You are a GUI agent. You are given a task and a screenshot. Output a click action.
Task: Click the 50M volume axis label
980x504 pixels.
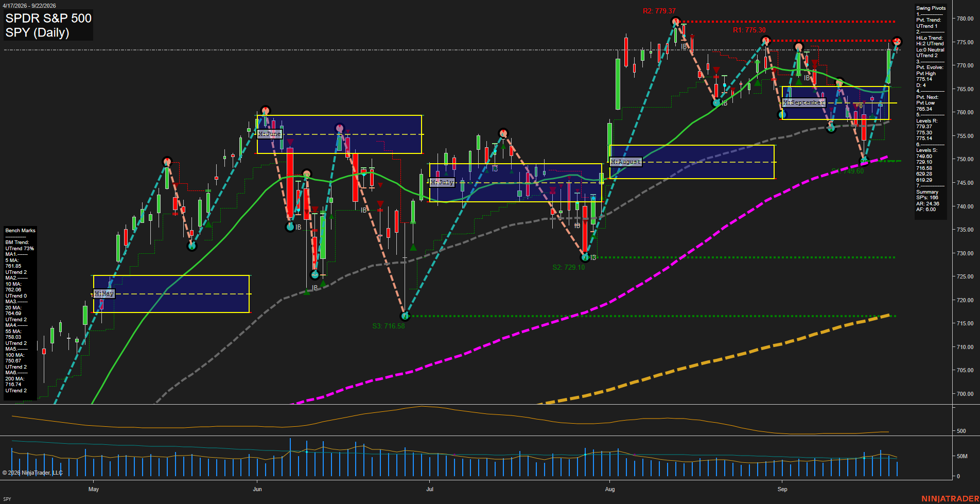pyautogui.click(x=962, y=456)
